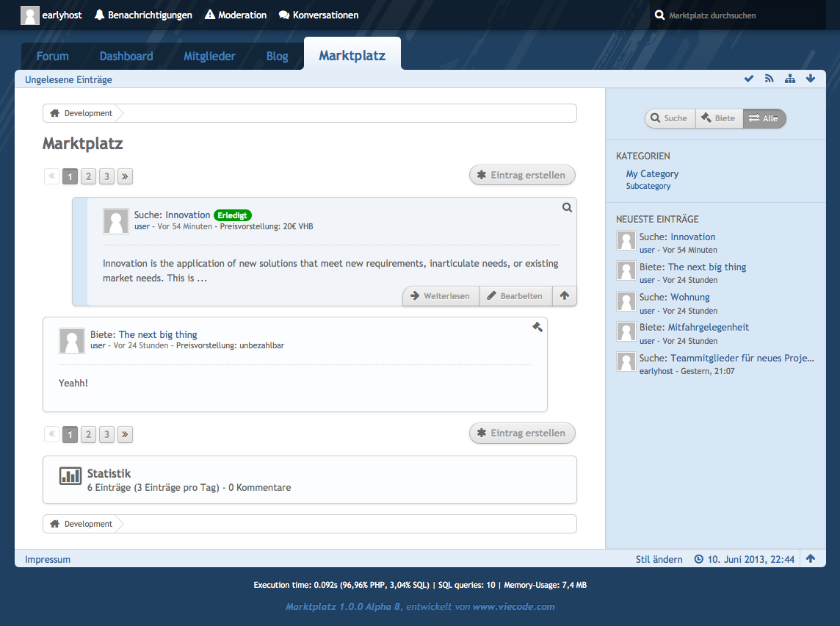Screen dimensions: 840x626
Task: Open the Konversationen dropdown
Action: coord(319,15)
